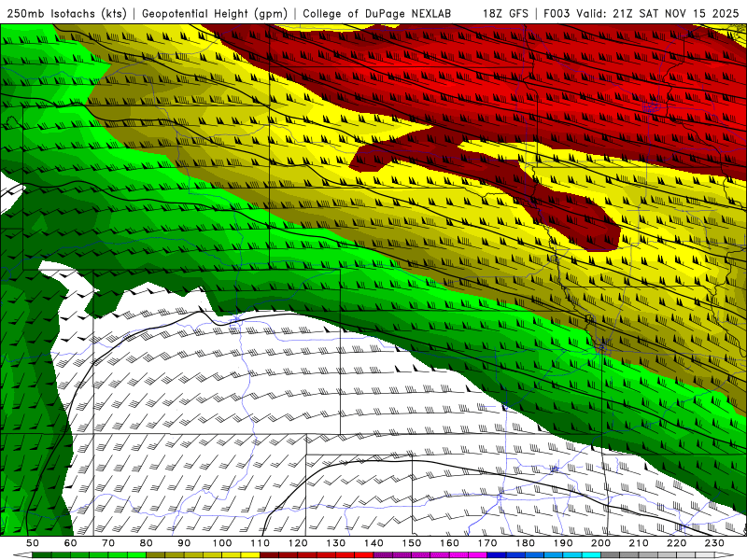Click the bright green swatch left of the 80 mark
Screen dimensions: 747x560
(136, 555)
